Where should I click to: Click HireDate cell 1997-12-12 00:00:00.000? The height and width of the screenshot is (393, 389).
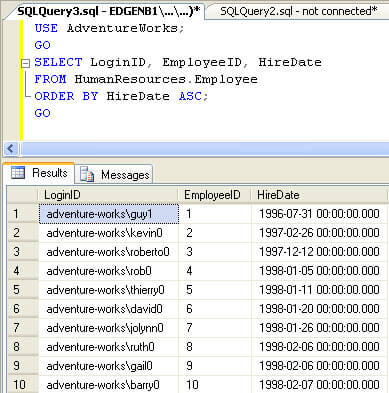tap(320, 252)
